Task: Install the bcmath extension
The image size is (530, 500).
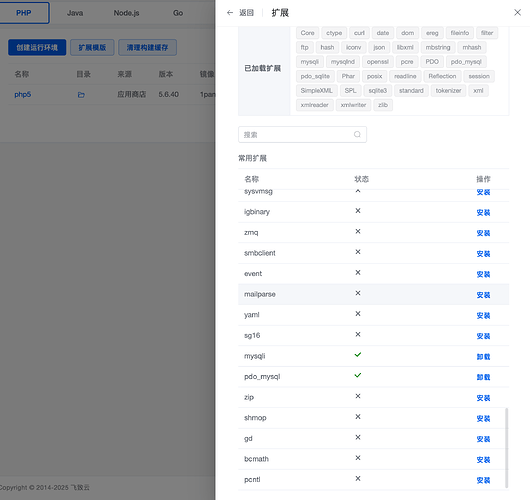Action: (x=483, y=460)
